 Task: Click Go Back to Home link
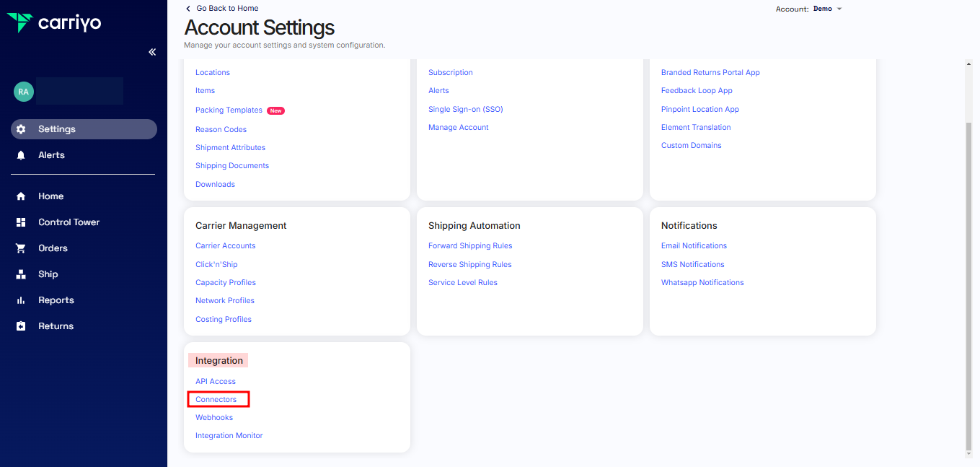click(x=227, y=9)
